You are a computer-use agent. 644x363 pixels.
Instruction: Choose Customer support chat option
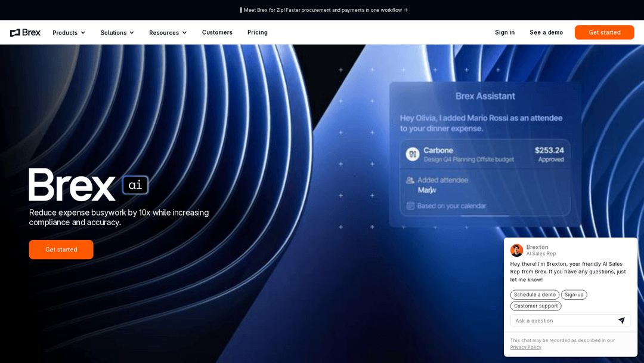pyautogui.click(x=536, y=306)
